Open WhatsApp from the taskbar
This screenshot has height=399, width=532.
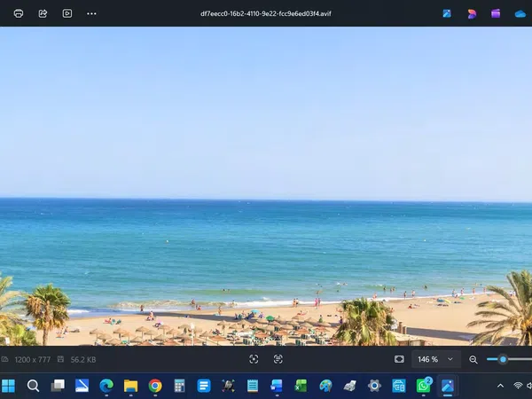pyautogui.click(x=424, y=386)
